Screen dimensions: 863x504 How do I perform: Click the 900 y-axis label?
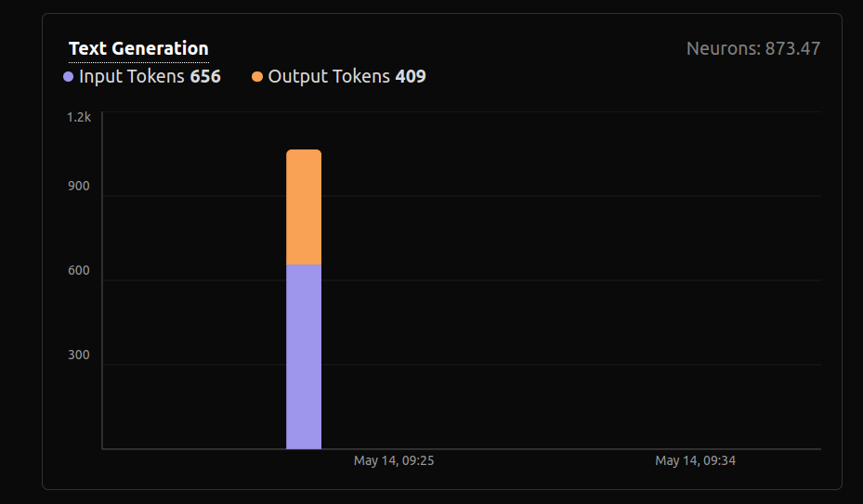pos(79,187)
